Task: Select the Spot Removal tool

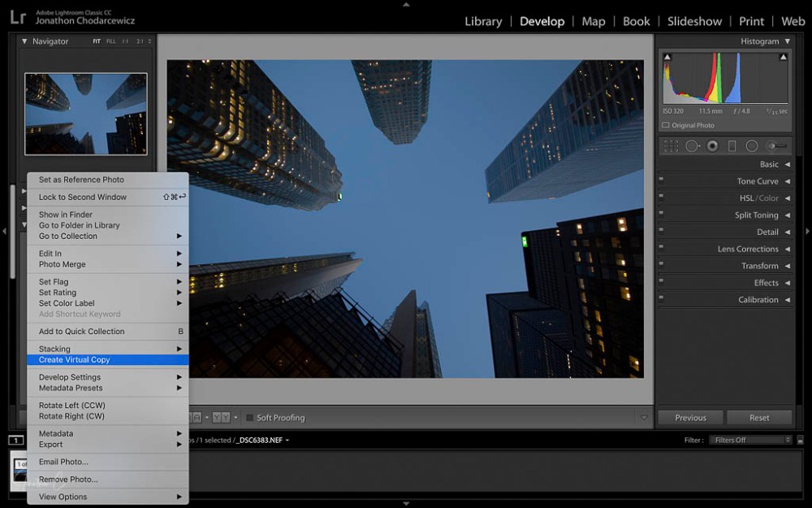Action: tap(692, 145)
